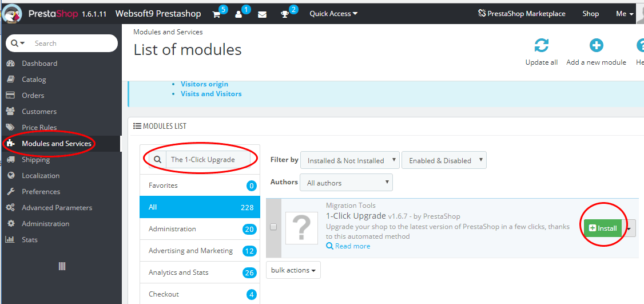Click the Websoft9 Prestashop shop name
The width and height of the screenshot is (644, 304).
(x=158, y=14)
